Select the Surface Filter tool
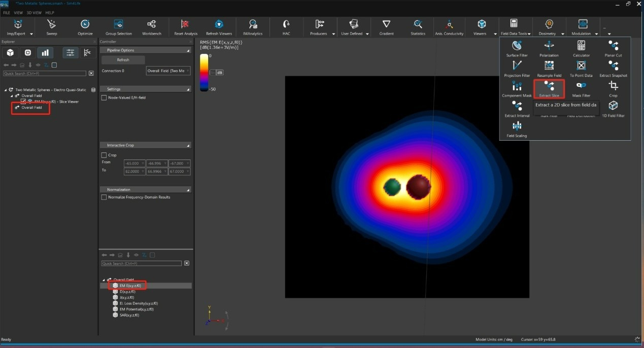Screen dimensions: 644x348 tap(517, 46)
